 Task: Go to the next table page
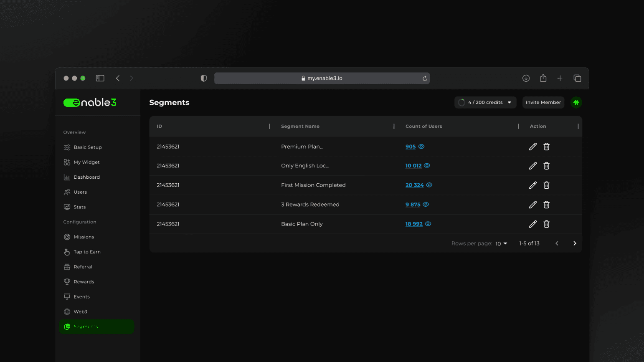pyautogui.click(x=575, y=243)
